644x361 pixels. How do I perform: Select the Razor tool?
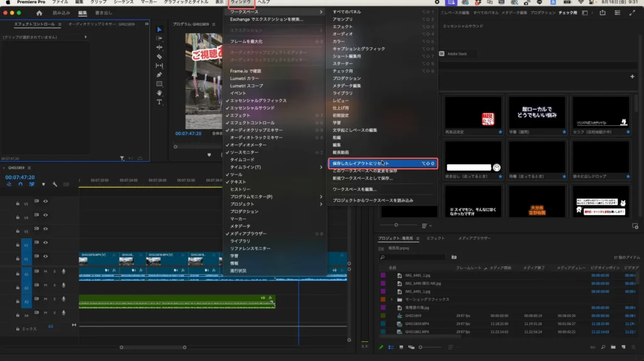pos(159,57)
